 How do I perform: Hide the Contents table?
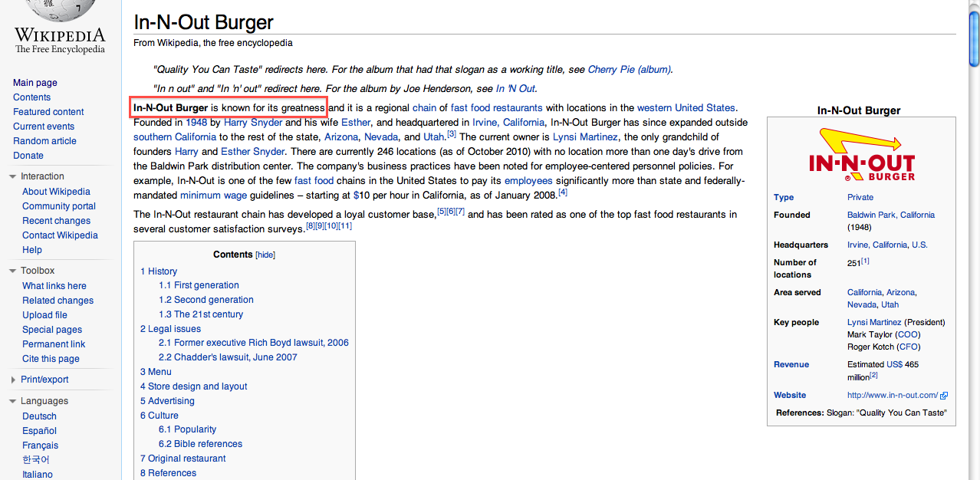coord(265,255)
